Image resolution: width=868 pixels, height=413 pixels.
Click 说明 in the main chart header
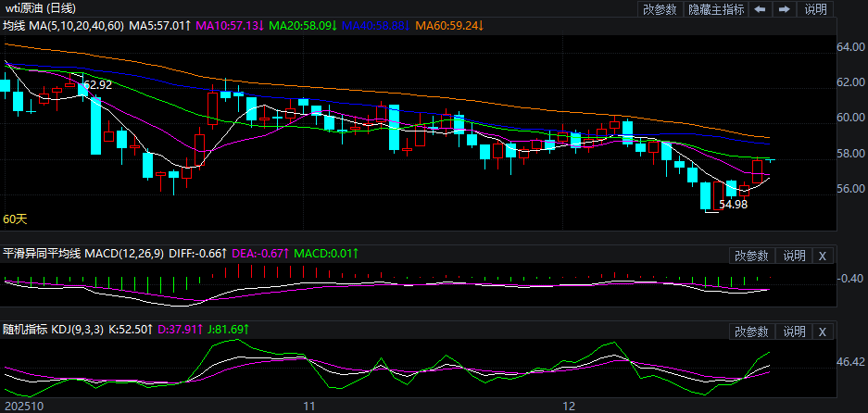815,9
